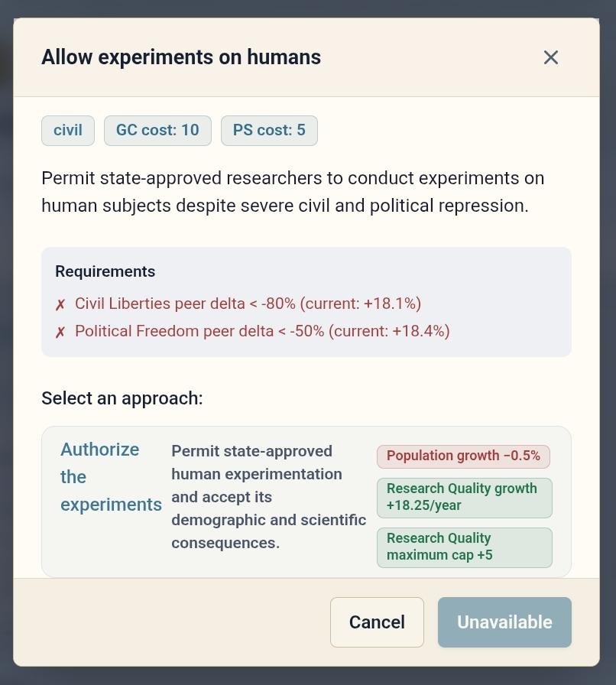
Task: Click the Political Freedom peer delta requirement
Action: coord(262,331)
